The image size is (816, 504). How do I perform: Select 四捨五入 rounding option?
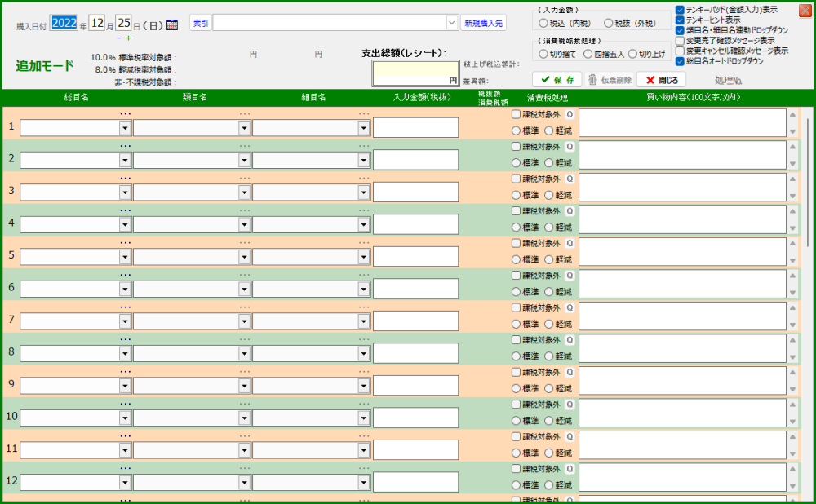588,54
